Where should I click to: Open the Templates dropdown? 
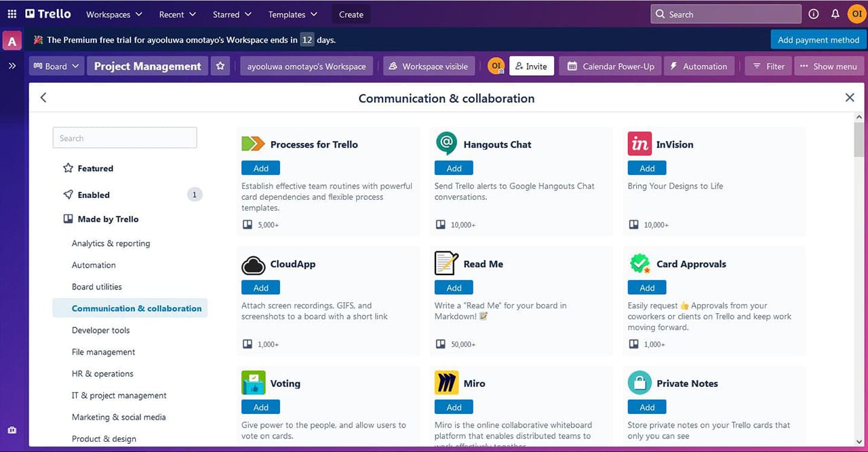293,14
